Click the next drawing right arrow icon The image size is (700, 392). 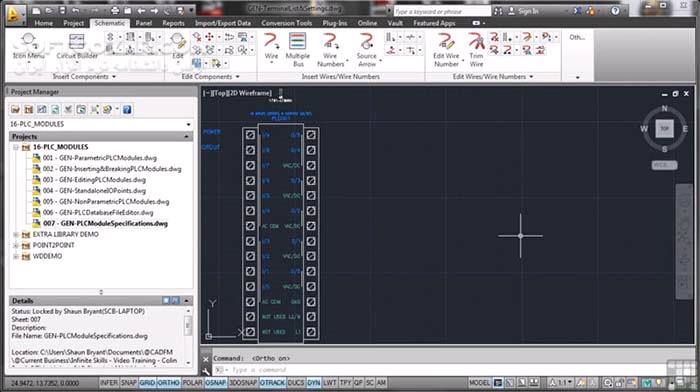154,11
